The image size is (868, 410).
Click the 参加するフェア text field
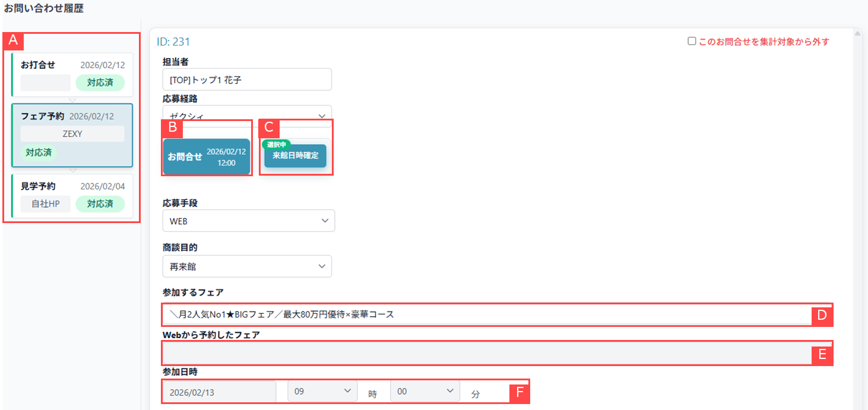[x=487, y=314]
